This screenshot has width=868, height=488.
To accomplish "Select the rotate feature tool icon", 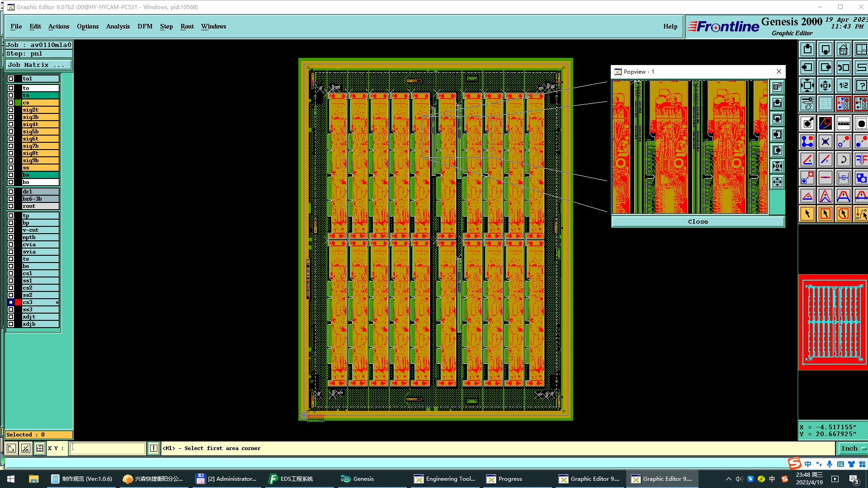I will pos(843,160).
